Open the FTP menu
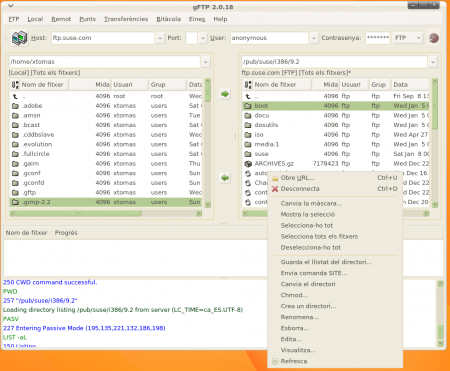This screenshot has height=371, width=450. (x=14, y=19)
